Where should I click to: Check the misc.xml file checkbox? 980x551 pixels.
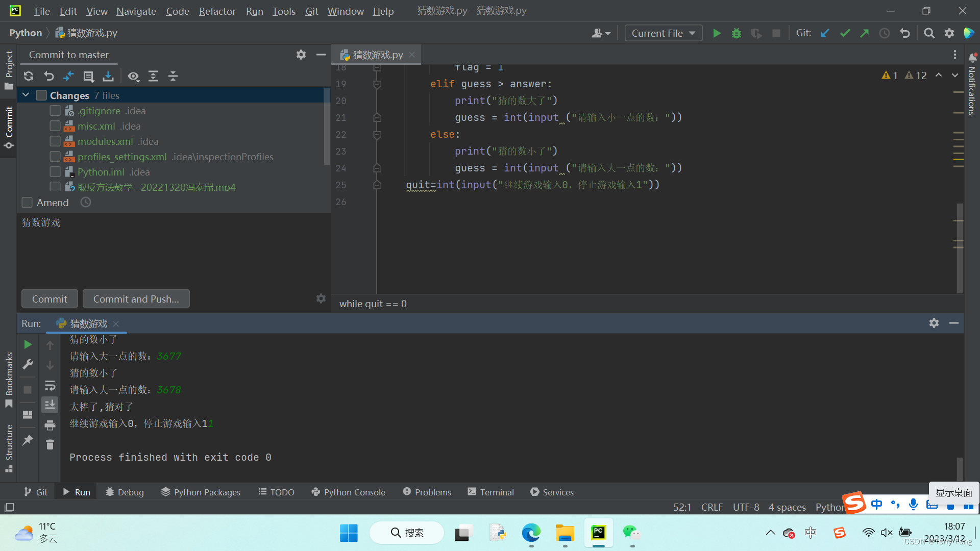point(55,126)
